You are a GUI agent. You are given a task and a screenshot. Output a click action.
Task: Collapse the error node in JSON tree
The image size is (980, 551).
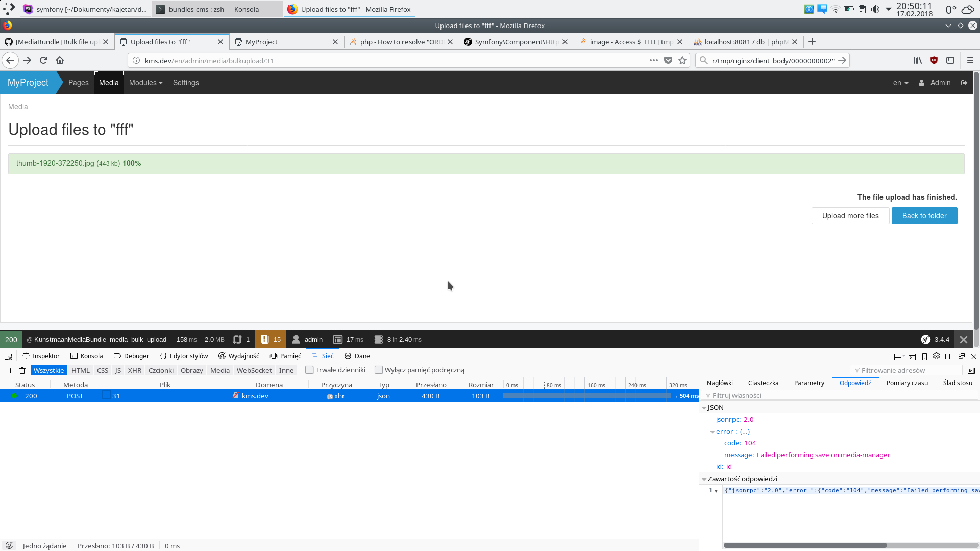coord(713,432)
